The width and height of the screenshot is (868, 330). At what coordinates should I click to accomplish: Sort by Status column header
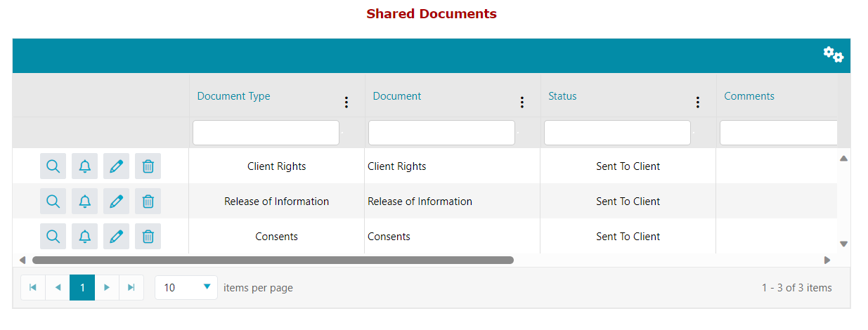562,96
